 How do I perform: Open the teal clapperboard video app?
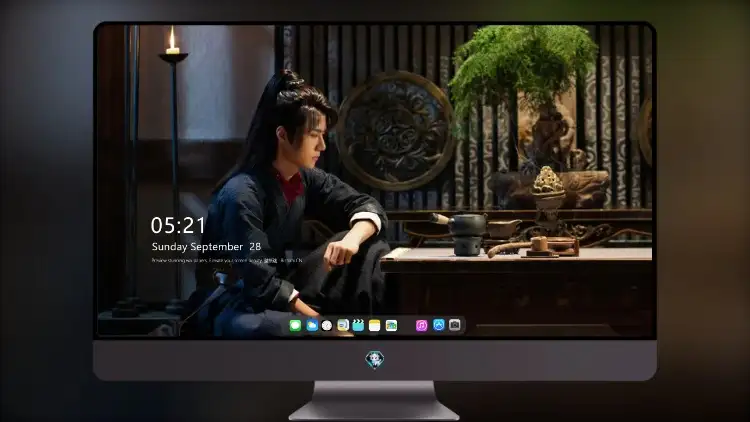(358, 325)
